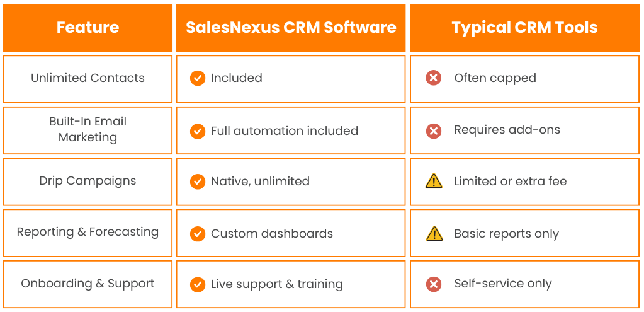This screenshot has width=644, height=312.
Task: Click the checkmark beside Live support & training
Action: 198,284
